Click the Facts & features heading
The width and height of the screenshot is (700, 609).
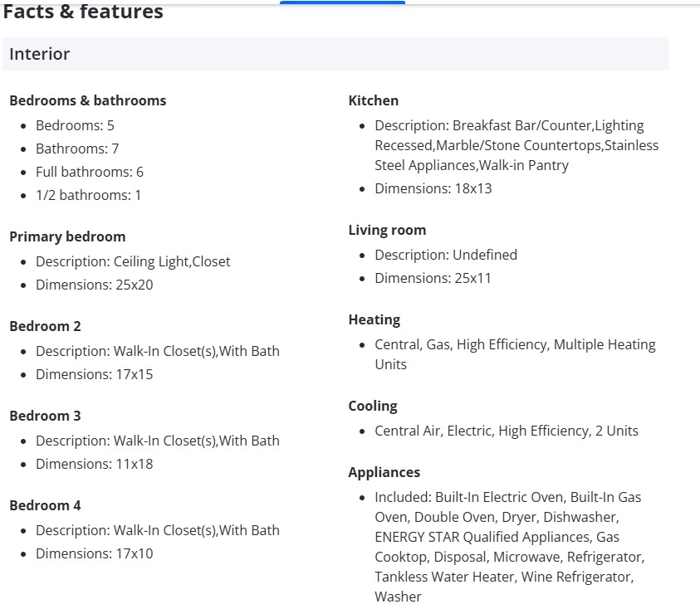[x=83, y=12]
